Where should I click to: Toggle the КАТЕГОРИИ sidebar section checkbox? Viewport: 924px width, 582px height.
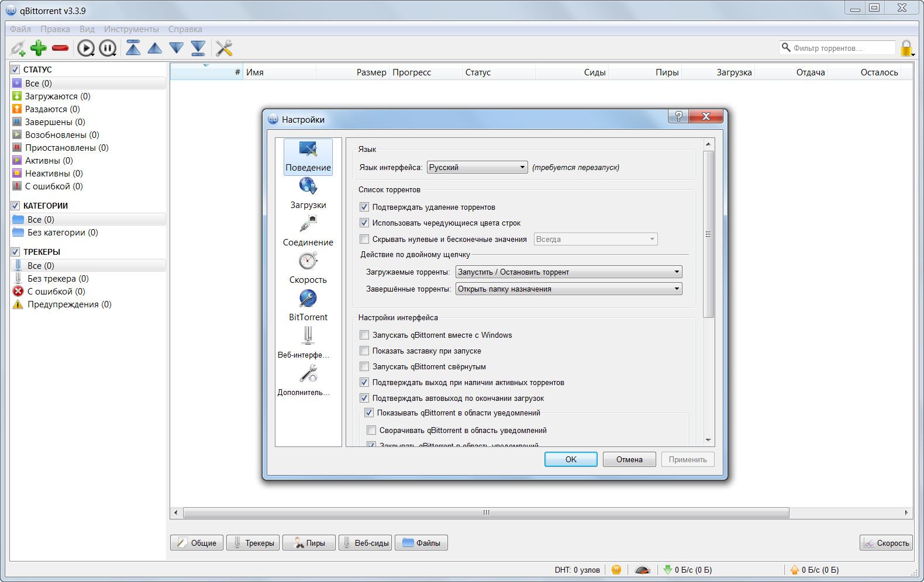tap(15, 206)
